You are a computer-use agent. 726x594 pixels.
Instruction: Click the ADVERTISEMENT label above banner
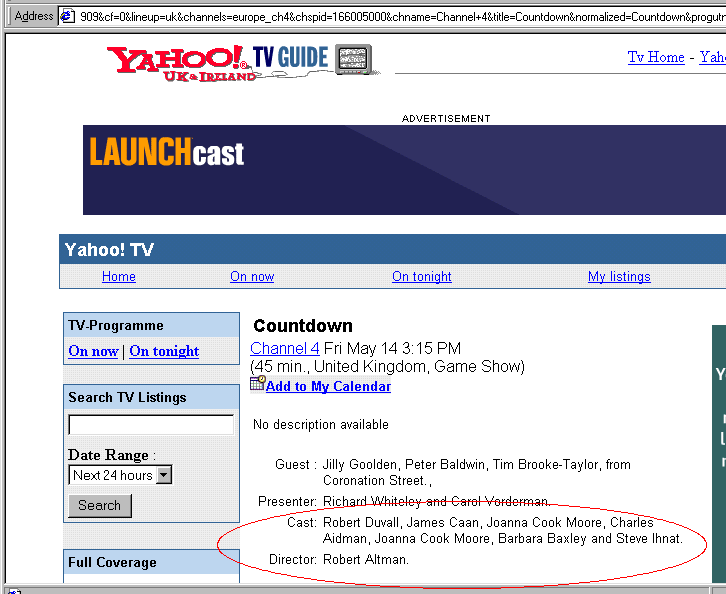[446, 119]
